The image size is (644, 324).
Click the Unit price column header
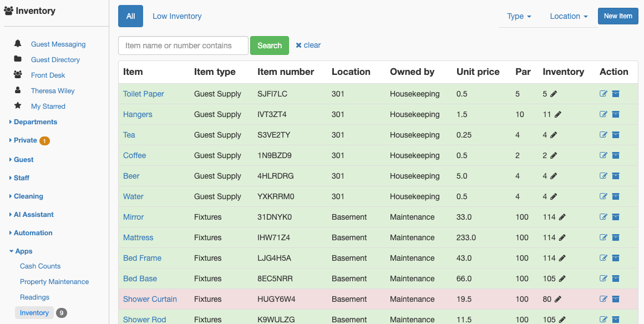[x=478, y=72]
